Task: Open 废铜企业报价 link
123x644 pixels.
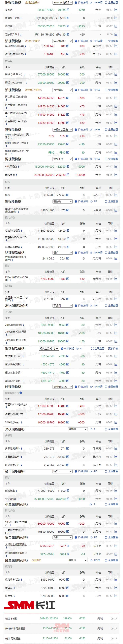Action: (x=32, y=2)
